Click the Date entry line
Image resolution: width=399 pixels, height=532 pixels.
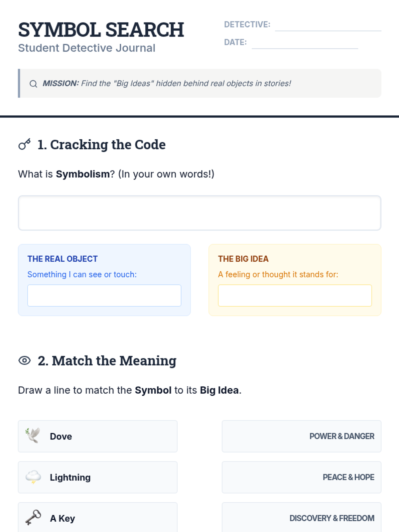(x=305, y=45)
